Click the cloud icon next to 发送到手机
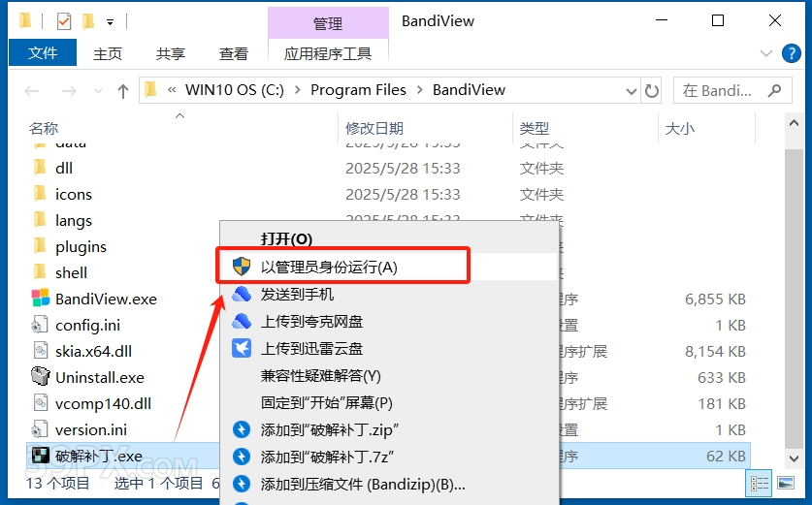 tap(242, 294)
